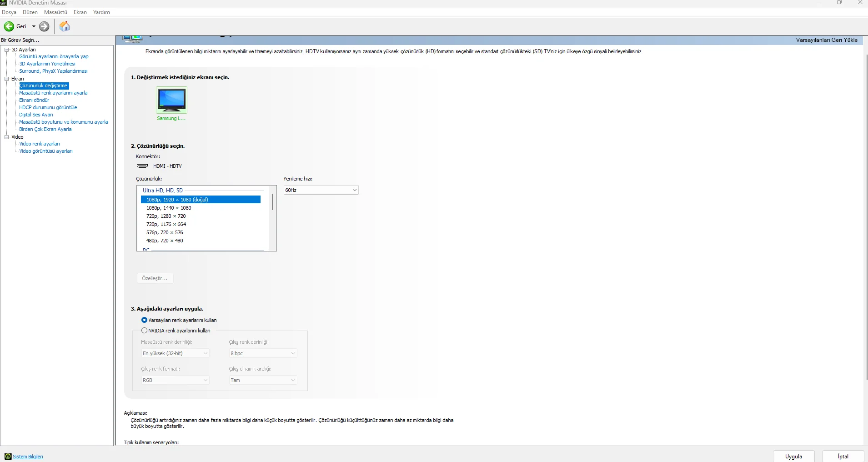Go to the Home icon in toolbar
Image resolution: width=868 pixels, height=462 pixels.
pyautogui.click(x=65, y=26)
